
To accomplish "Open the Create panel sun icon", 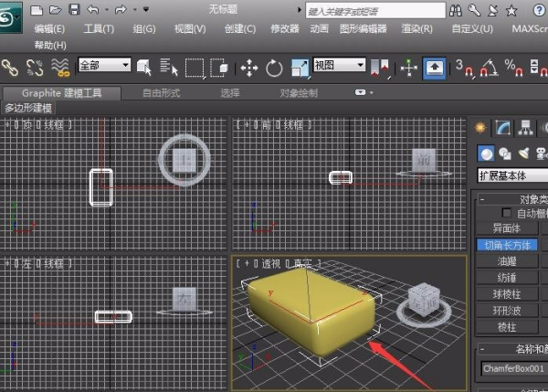I will (x=480, y=128).
